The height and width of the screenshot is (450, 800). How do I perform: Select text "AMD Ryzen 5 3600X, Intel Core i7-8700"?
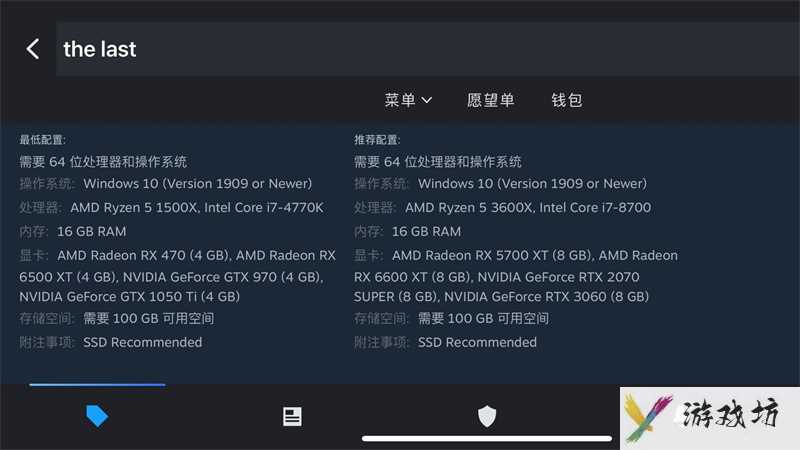tap(528, 208)
